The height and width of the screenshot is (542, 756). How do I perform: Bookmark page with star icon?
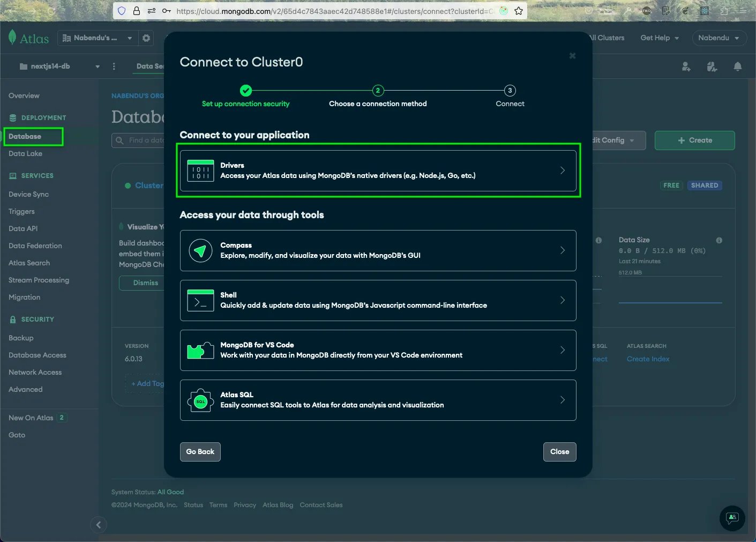(518, 11)
